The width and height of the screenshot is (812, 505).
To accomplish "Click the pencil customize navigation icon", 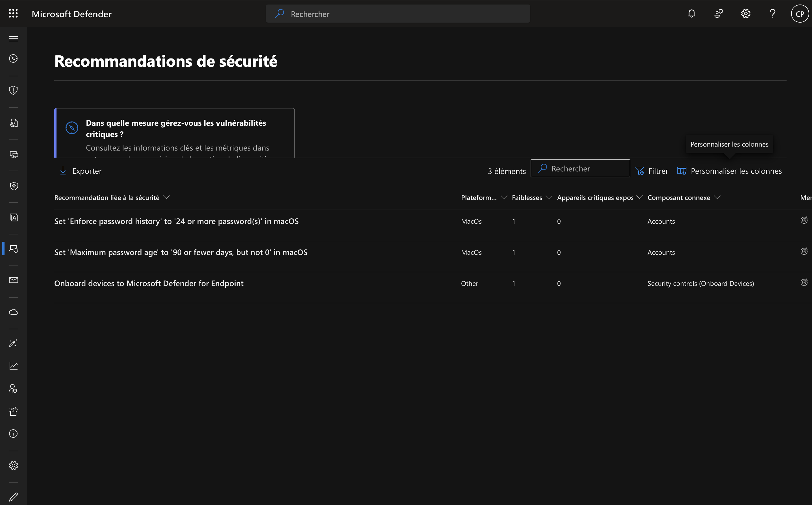I will tap(13, 497).
